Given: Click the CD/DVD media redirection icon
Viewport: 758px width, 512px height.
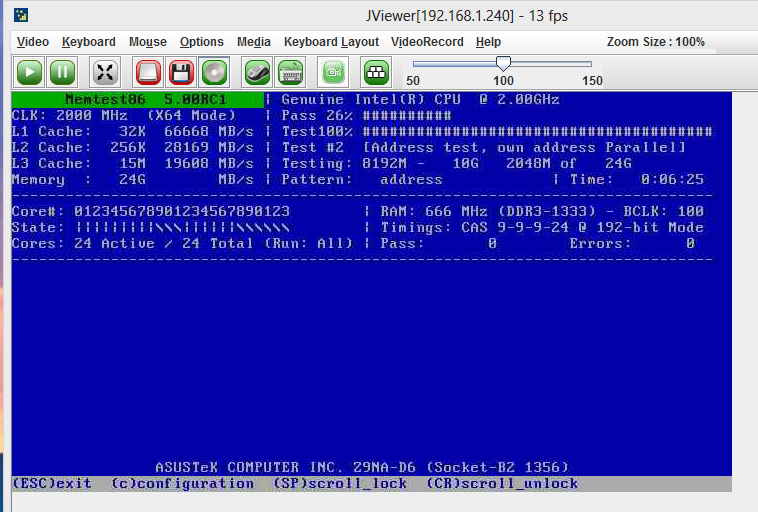Looking at the screenshot, I should pyautogui.click(x=214, y=72).
